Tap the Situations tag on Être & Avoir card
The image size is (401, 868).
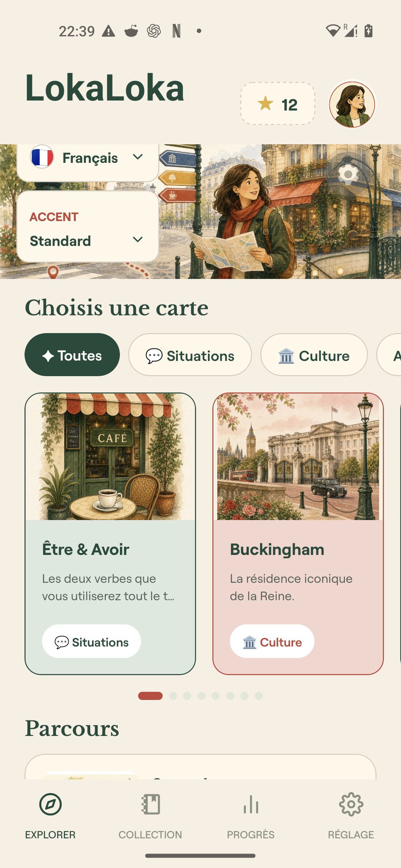tap(91, 641)
